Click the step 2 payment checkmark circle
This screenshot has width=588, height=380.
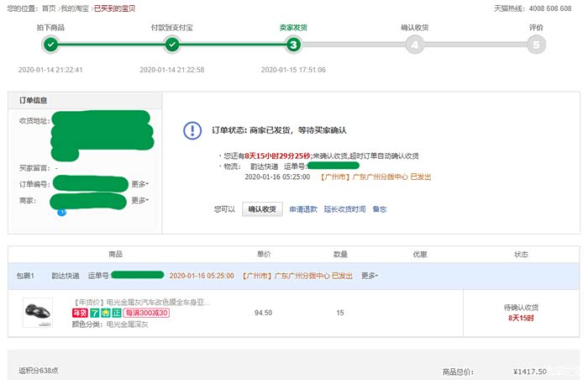pyautogui.click(x=172, y=44)
